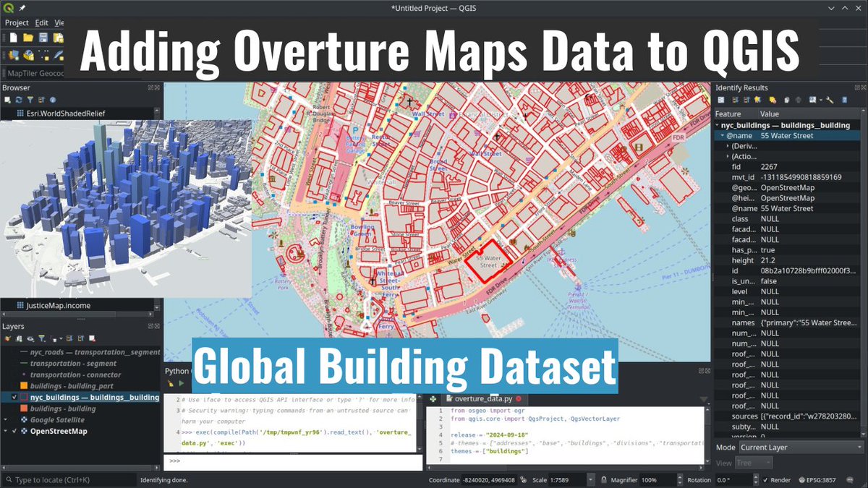Screen dimensions: 868x488
Task: Click red outline swatch of nyc_buildings
Action: (x=24, y=397)
